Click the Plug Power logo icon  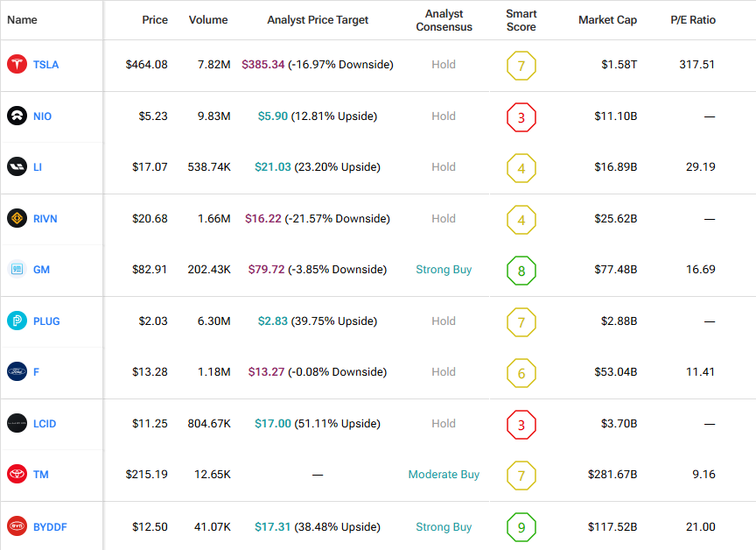click(x=17, y=321)
